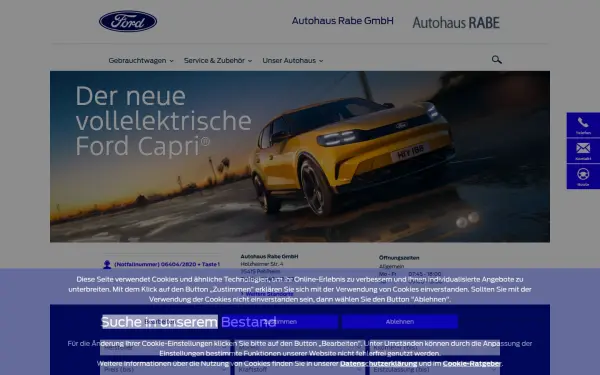The width and height of the screenshot is (600, 375).
Task: Click the Öffnungszeiten heading
Action: (399, 258)
